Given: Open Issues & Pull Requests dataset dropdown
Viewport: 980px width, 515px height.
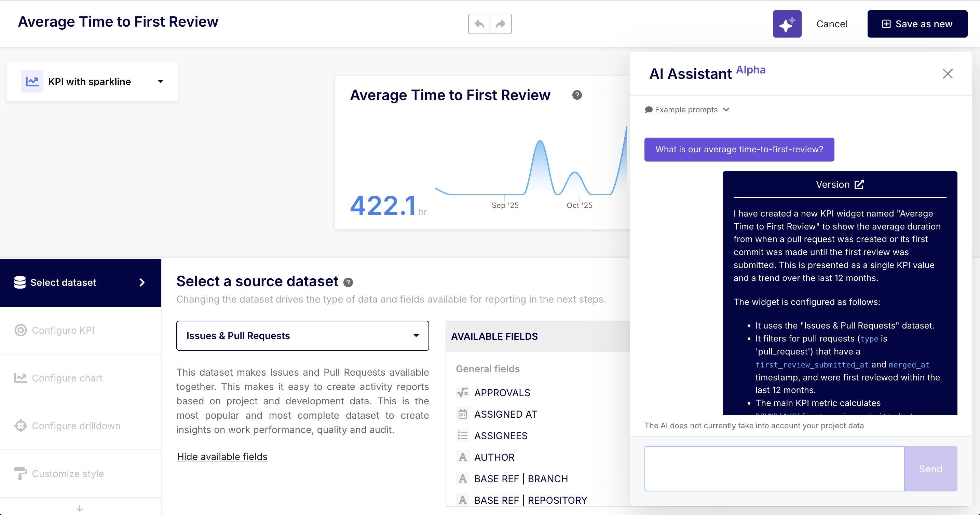Looking at the screenshot, I should pos(302,336).
